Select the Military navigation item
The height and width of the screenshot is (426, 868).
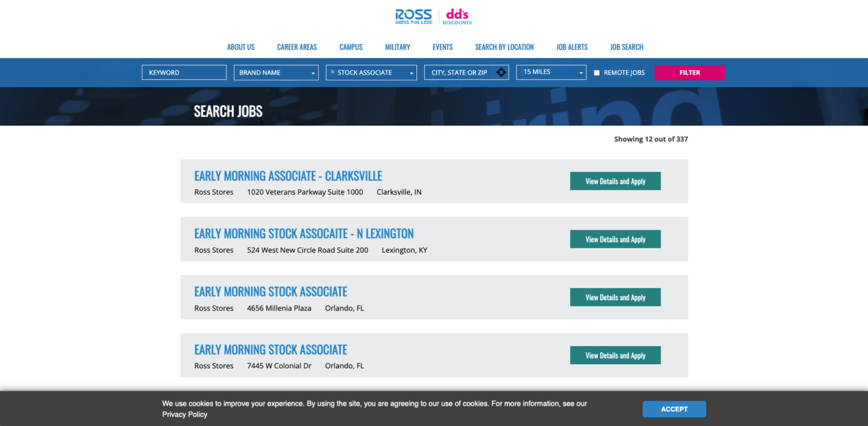click(x=397, y=47)
